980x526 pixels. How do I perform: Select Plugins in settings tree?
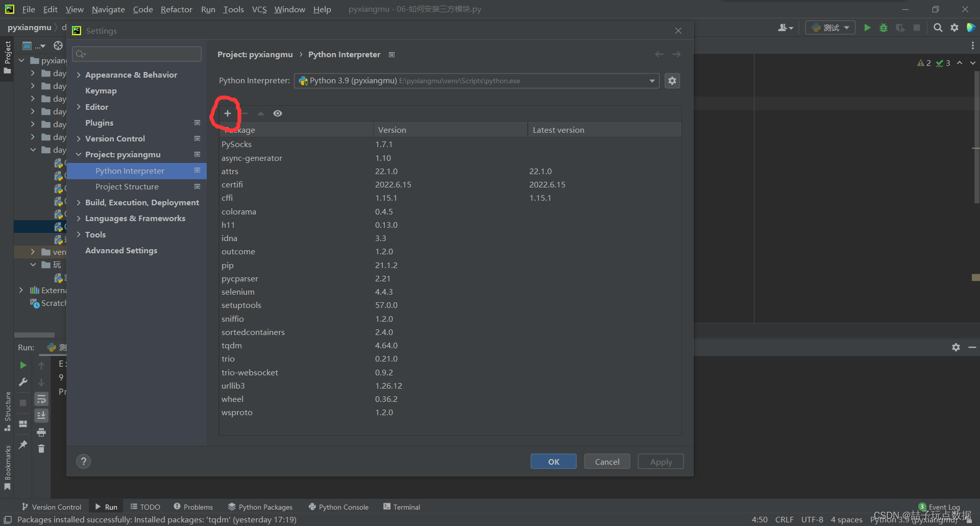click(100, 123)
